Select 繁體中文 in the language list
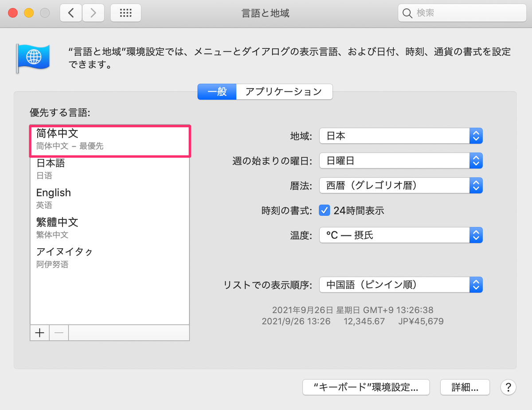Viewport: 532px width, 410px height. coord(110,228)
